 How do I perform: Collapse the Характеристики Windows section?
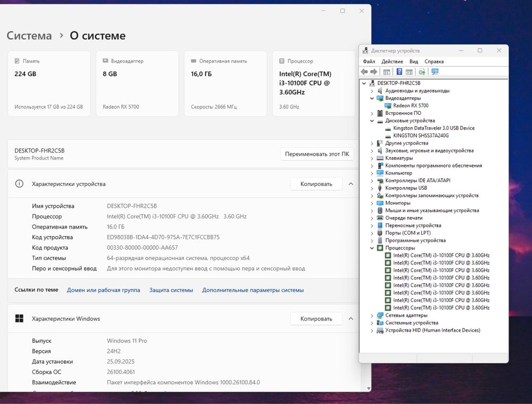coord(351,318)
